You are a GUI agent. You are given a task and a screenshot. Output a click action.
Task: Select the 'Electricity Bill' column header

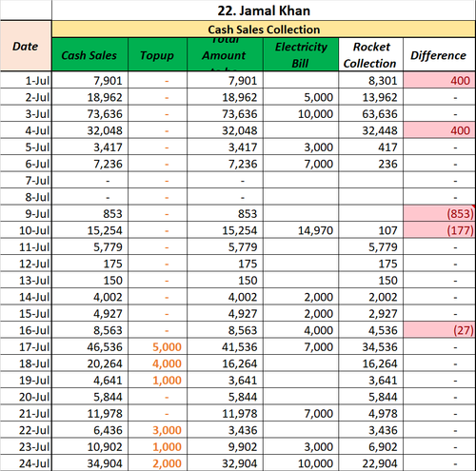[x=301, y=54]
